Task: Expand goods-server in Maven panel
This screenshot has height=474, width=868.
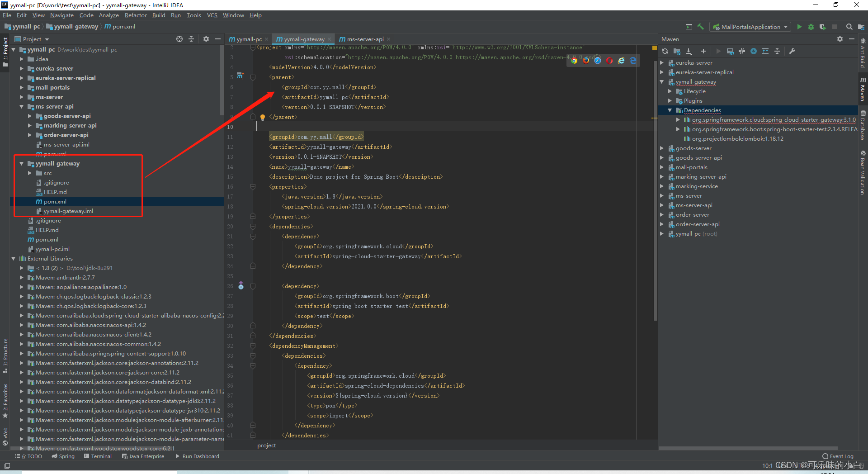Action: (662, 148)
